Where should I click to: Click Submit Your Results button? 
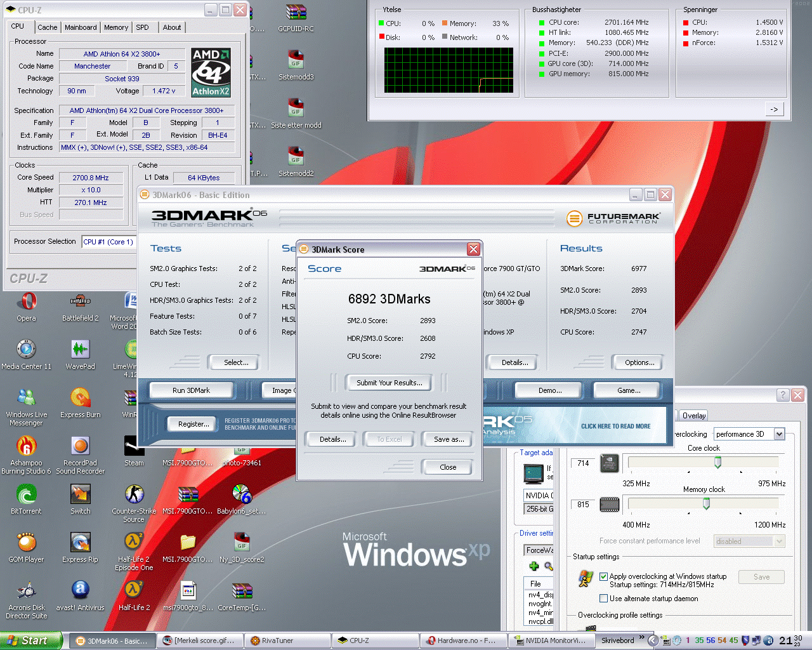click(390, 383)
